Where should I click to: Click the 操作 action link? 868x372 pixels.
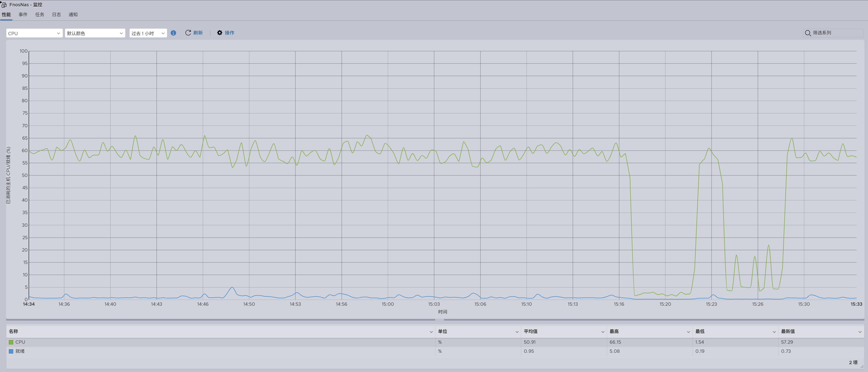pyautogui.click(x=230, y=33)
